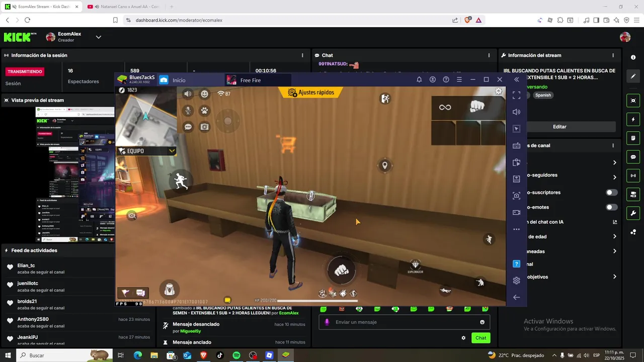Click the Chat send button

(x=481, y=338)
